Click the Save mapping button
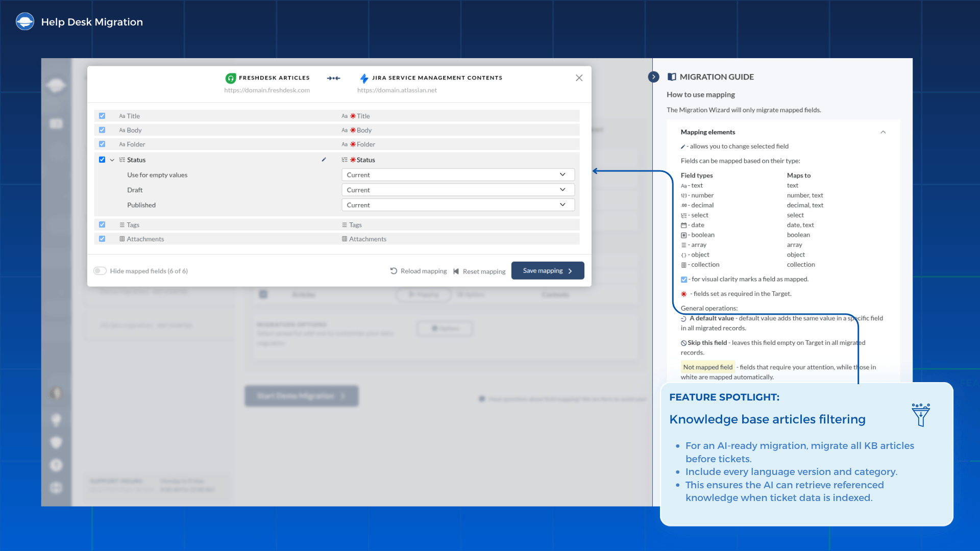 tap(548, 270)
